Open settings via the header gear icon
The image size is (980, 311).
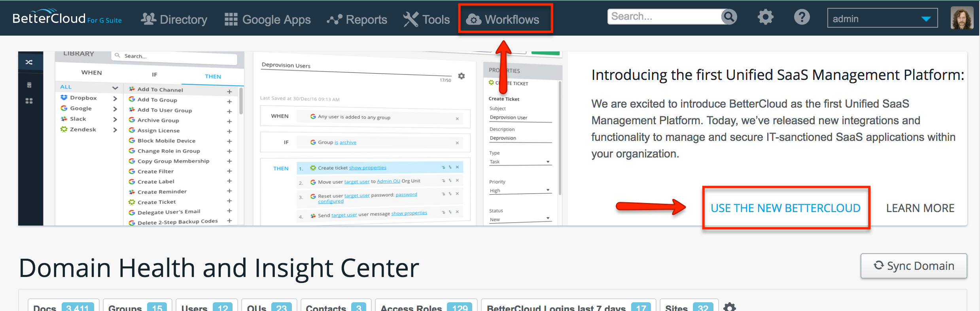click(765, 17)
